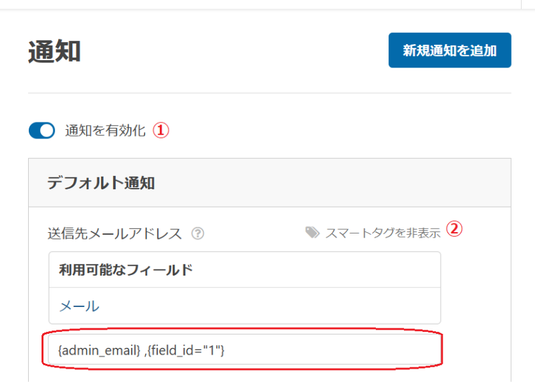Hide smart tags via スマートタグを非表示 text

point(383,233)
